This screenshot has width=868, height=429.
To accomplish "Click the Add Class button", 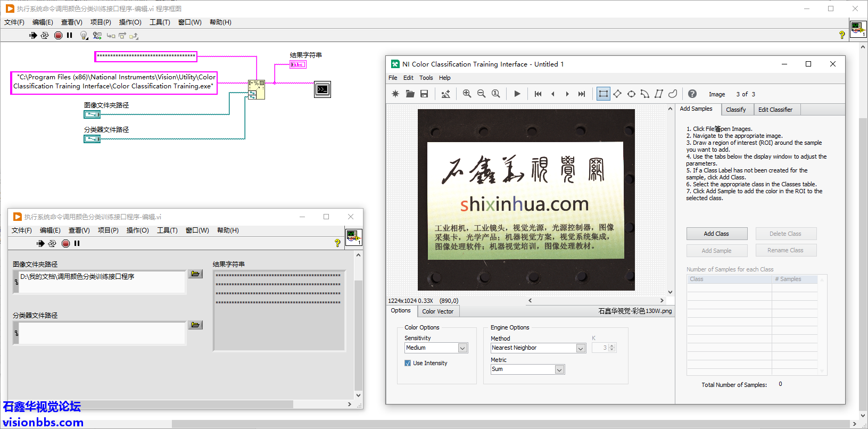I will 716,234.
